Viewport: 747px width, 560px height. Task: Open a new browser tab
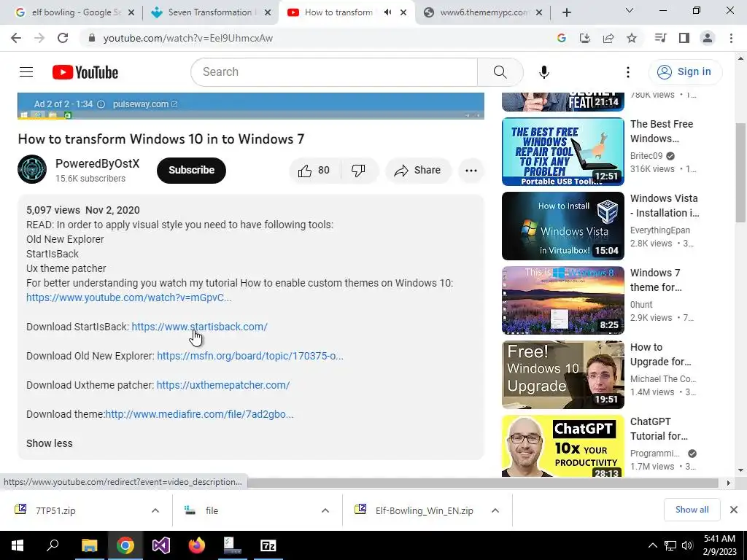[566, 12]
